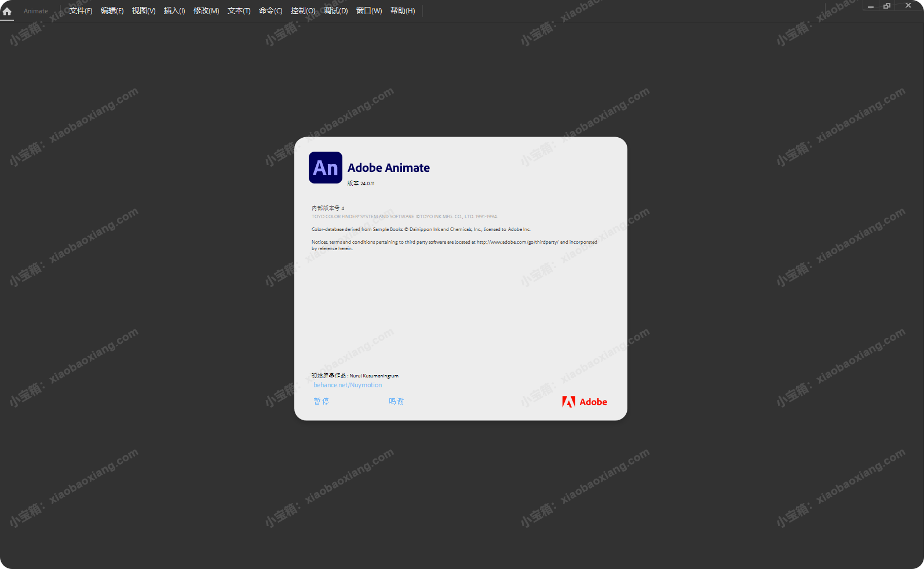Open the 编辑(E) menu

pyautogui.click(x=112, y=11)
